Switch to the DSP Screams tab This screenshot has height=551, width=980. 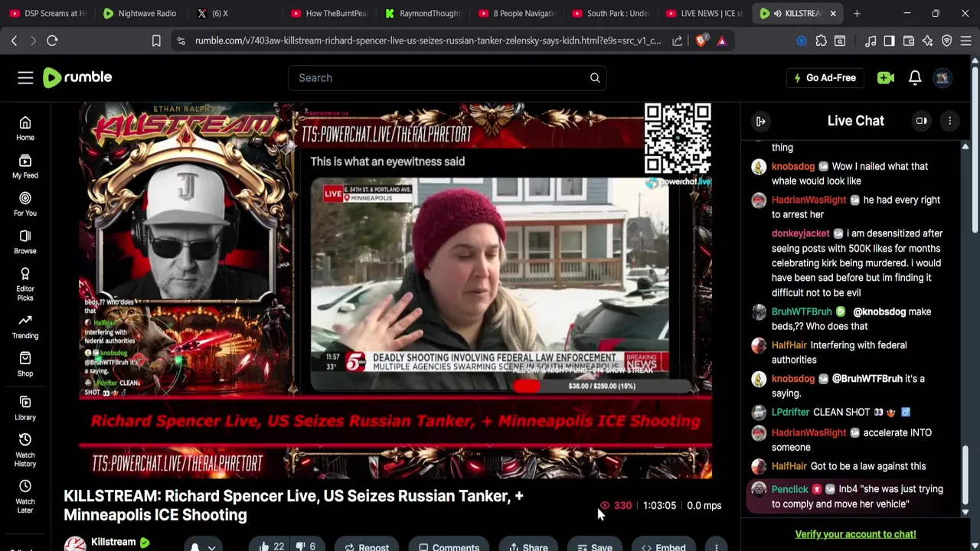coord(48,13)
